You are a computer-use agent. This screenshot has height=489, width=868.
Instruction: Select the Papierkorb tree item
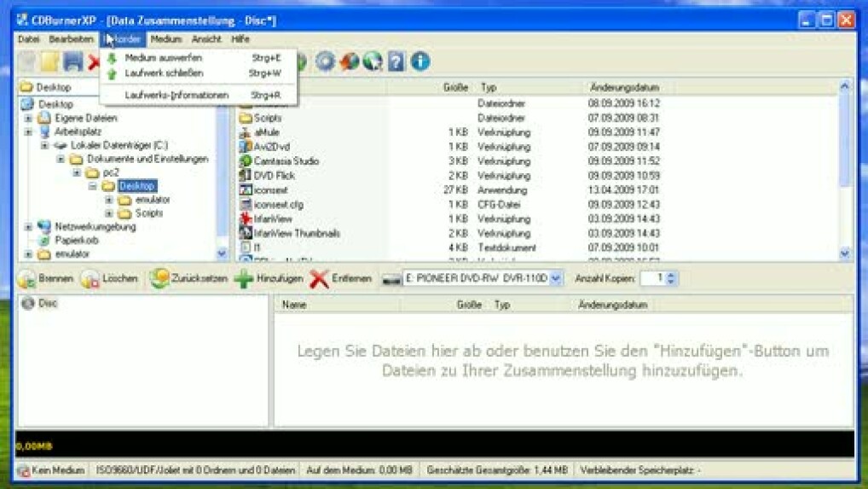click(77, 241)
